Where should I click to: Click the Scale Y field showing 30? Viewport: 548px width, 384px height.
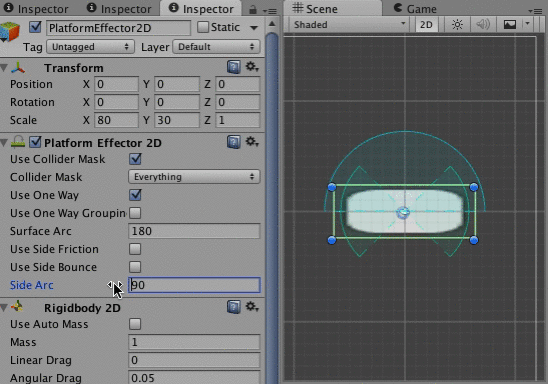click(177, 120)
